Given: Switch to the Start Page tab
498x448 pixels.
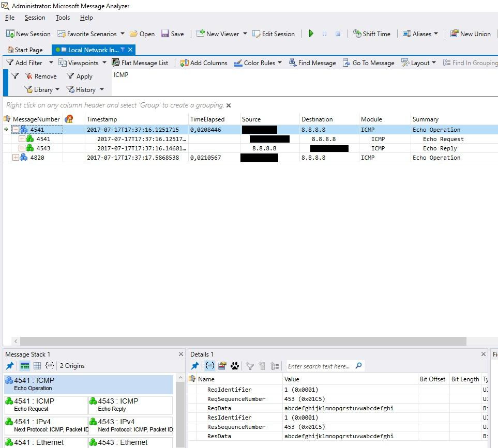Looking at the screenshot, I should pyautogui.click(x=25, y=50).
